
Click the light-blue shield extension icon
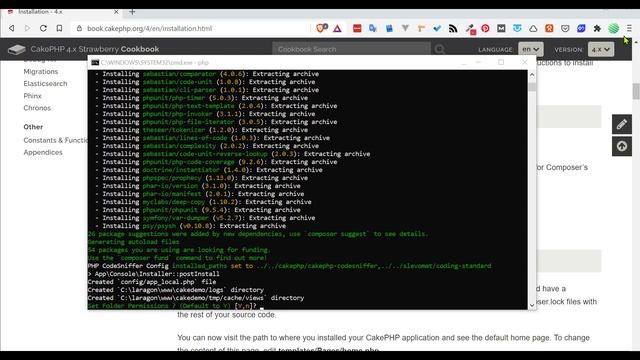click(x=517, y=28)
